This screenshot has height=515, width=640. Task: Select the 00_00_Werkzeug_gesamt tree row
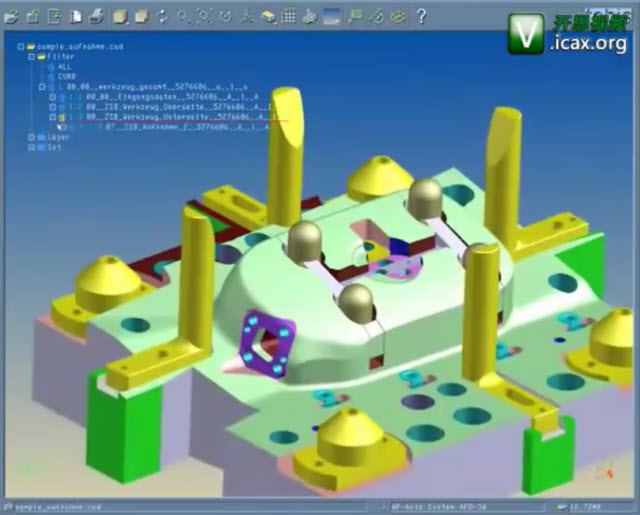157,87
